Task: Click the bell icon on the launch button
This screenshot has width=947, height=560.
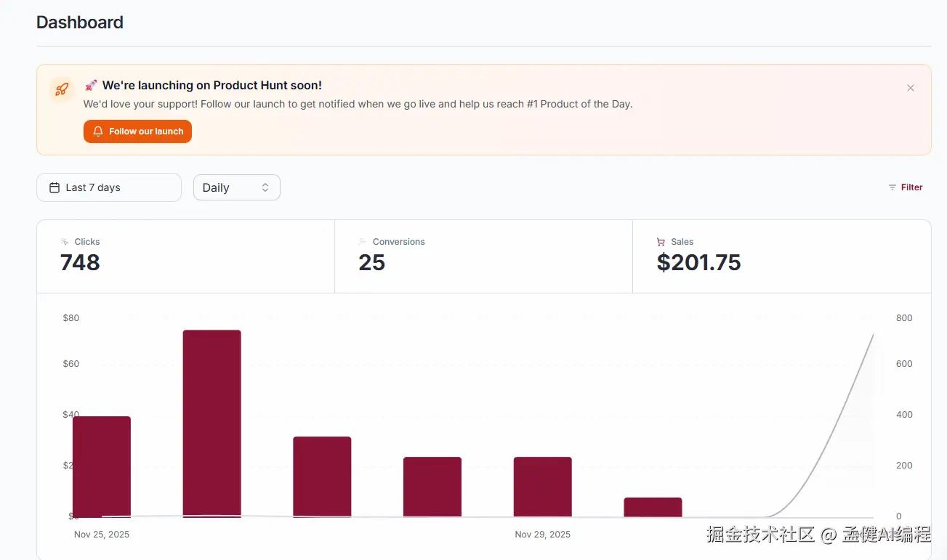Action: [98, 131]
